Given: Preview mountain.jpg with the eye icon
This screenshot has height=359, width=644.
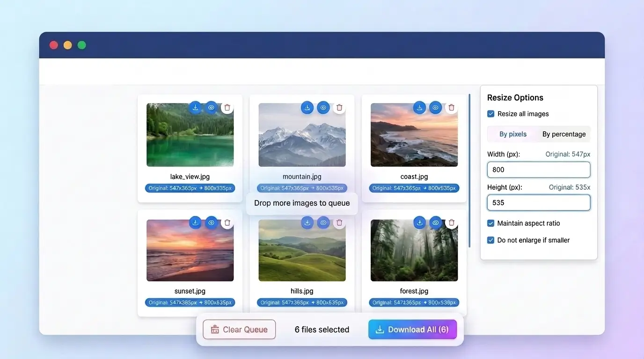Looking at the screenshot, I should click(323, 108).
